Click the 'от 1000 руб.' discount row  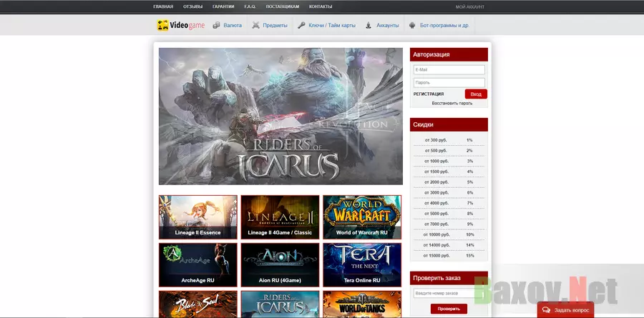[449, 162]
